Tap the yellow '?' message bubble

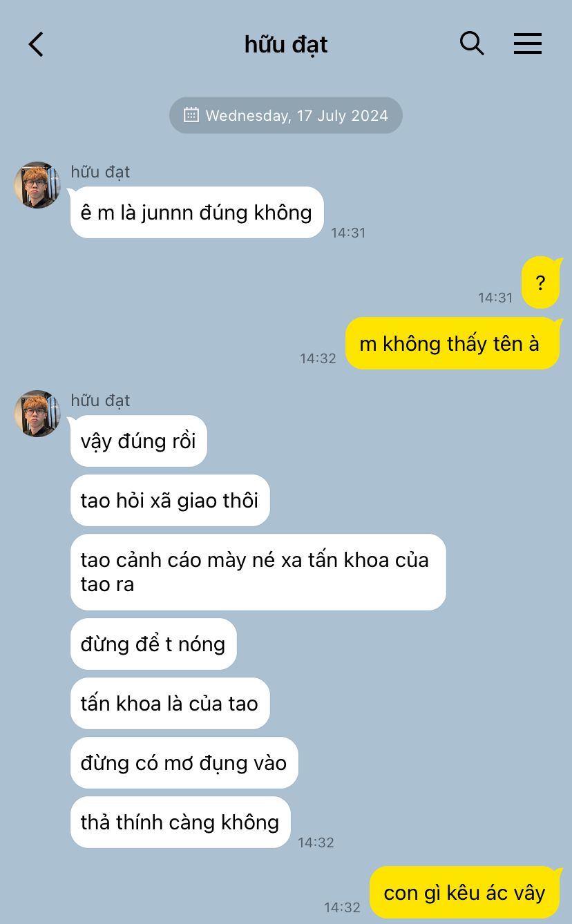(540, 282)
